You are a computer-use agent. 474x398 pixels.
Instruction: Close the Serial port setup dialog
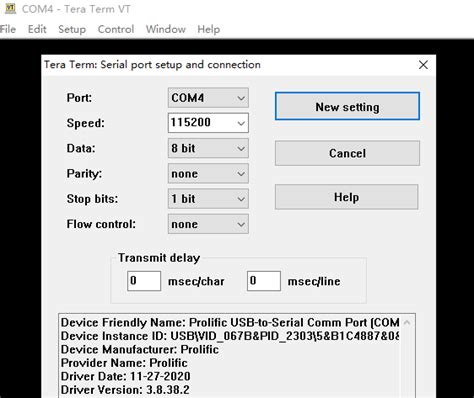coord(423,65)
